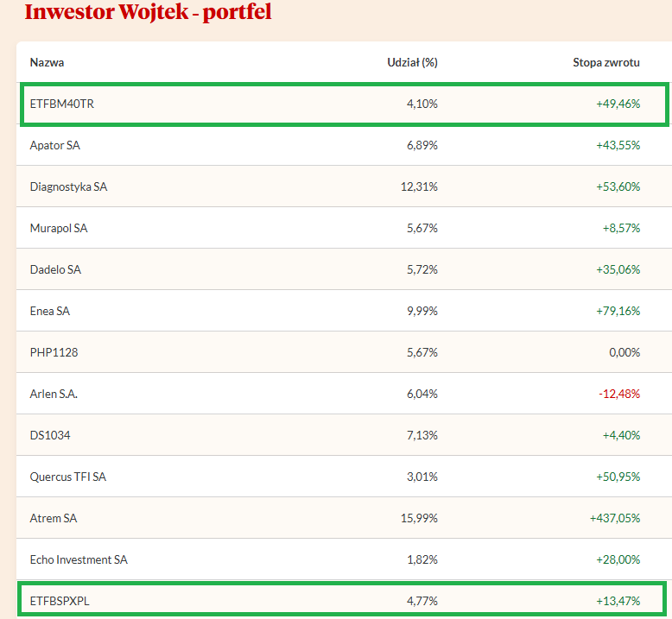
Task: Select the Atrem SA name cell
Action: coord(54,518)
